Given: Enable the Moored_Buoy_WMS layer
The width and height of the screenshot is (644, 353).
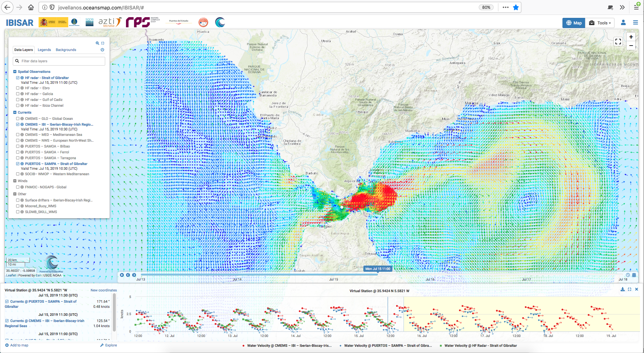Looking at the screenshot, I should click(x=17, y=206).
